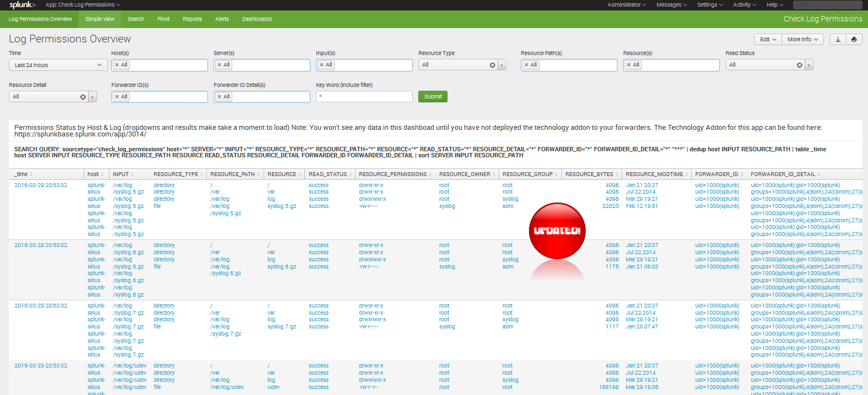Sort by the _time column
868x395 pixels.
[23, 174]
